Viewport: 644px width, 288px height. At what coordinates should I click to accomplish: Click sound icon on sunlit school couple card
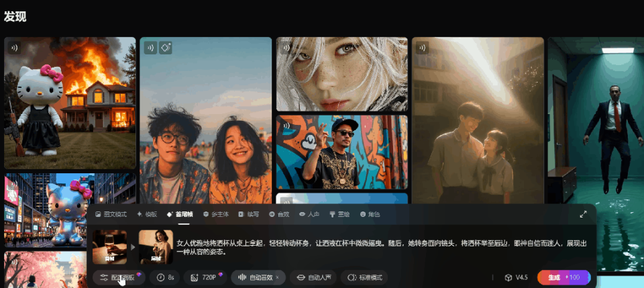tap(422, 48)
